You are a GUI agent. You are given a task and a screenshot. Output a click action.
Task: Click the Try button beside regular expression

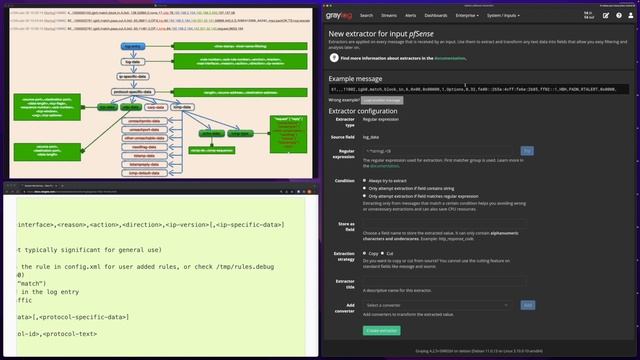(x=527, y=151)
